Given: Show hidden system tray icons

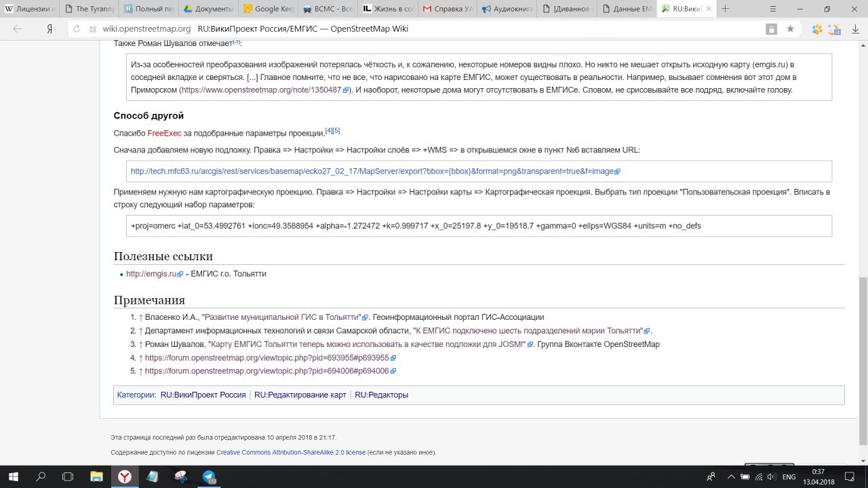Looking at the screenshot, I should pos(730,477).
